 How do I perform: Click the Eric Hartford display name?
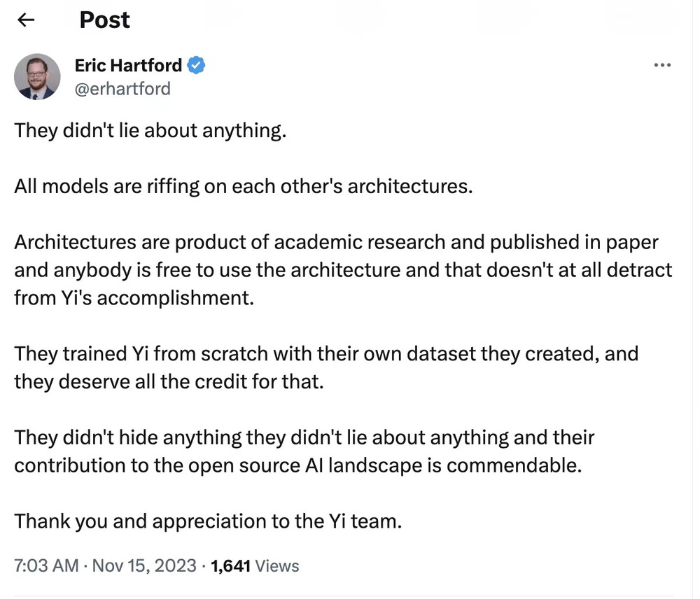pyautogui.click(x=128, y=66)
